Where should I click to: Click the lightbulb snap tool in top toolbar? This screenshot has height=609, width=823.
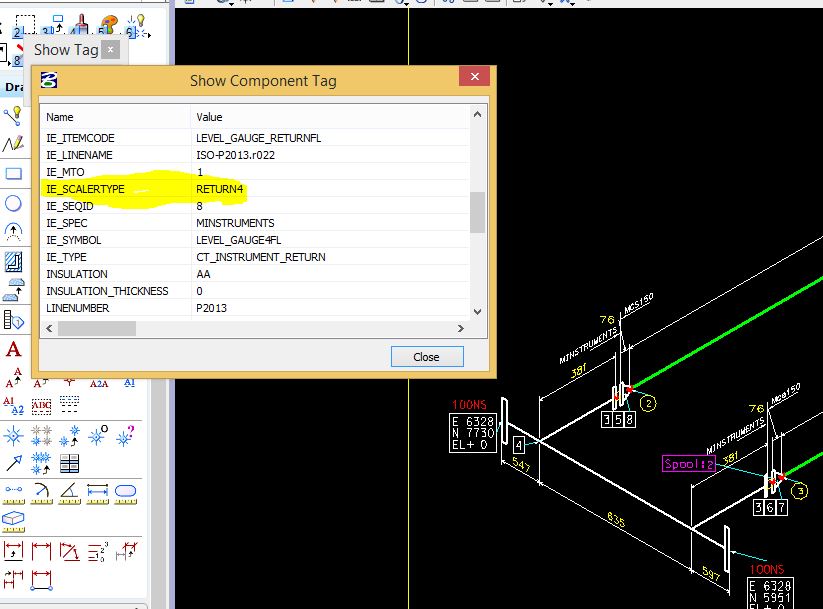[138, 26]
